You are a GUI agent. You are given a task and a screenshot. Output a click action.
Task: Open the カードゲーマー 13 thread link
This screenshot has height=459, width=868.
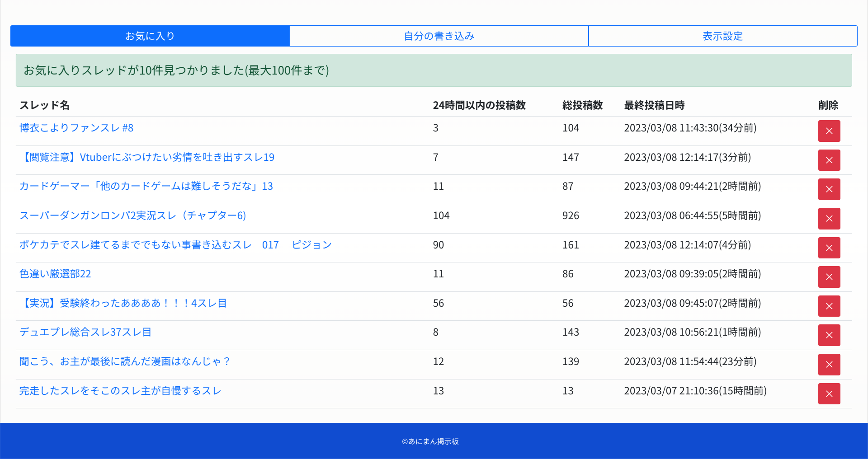click(146, 187)
